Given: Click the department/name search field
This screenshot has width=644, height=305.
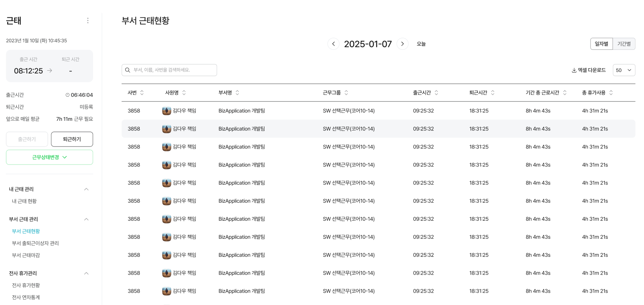Looking at the screenshot, I should (169, 70).
